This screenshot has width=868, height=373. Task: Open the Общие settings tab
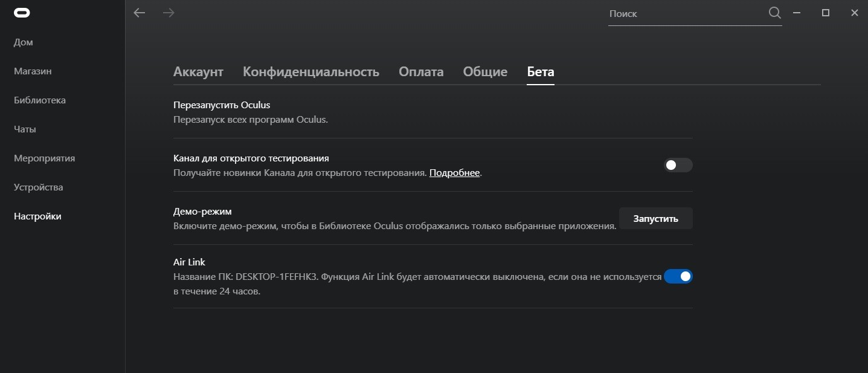point(485,72)
